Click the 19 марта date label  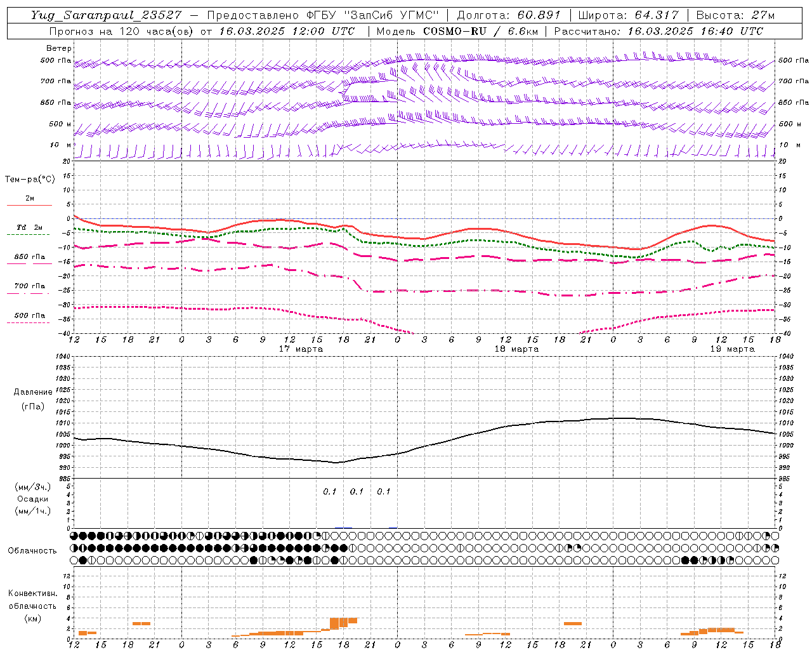point(732,349)
